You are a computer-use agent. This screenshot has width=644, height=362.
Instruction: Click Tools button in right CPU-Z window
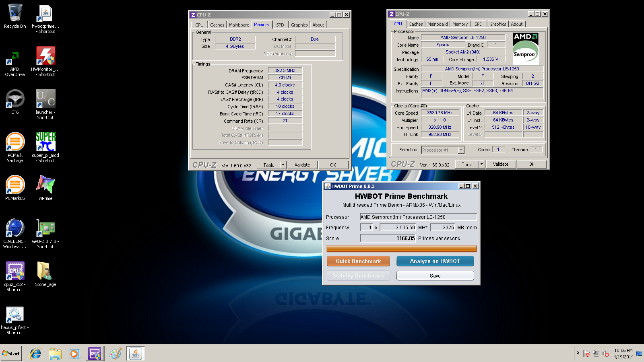[x=467, y=164]
